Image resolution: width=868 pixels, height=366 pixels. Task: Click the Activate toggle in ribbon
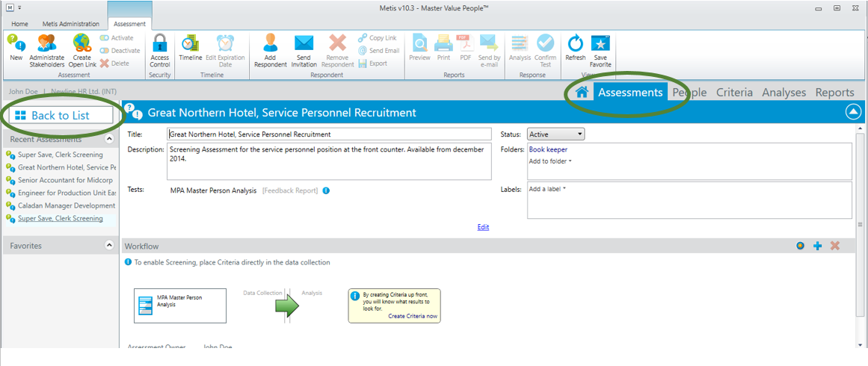(x=116, y=38)
